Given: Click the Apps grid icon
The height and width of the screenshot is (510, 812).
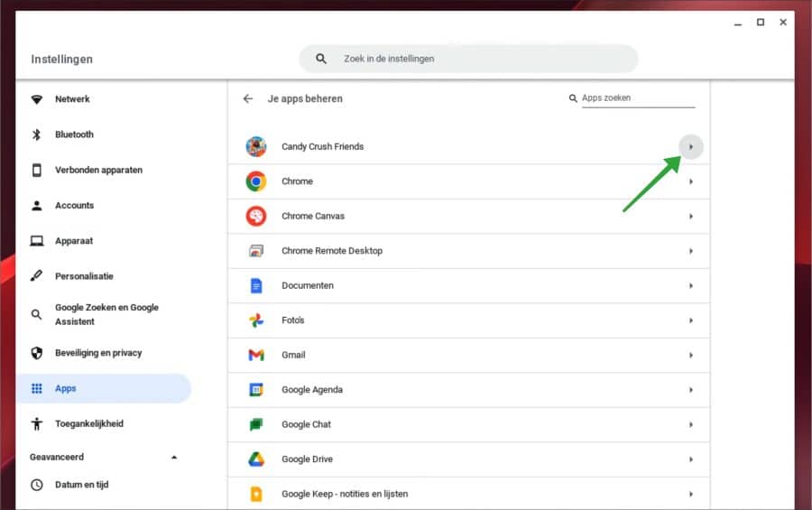Looking at the screenshot, I should pyautogui.click(x=37, y=388).
